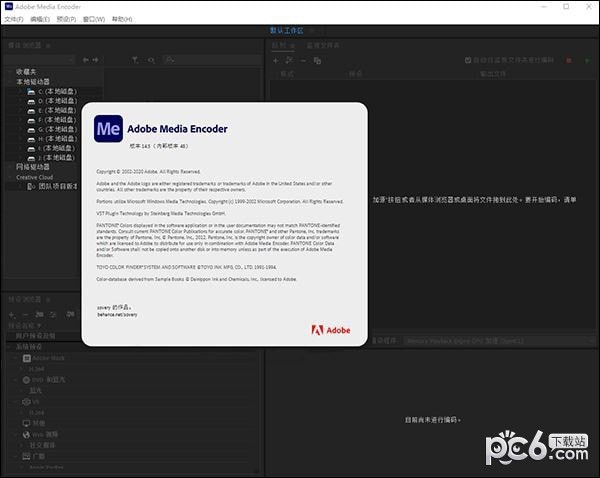The height and width of the screenshot is (478, 600).
Task: Expand the 网络驱动器 network drives node
Action: click(x=10, y=167)
